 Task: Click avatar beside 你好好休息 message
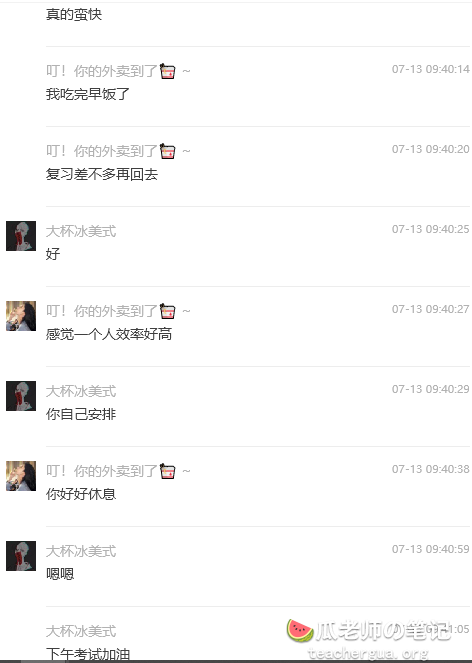(x=21, y=476)
